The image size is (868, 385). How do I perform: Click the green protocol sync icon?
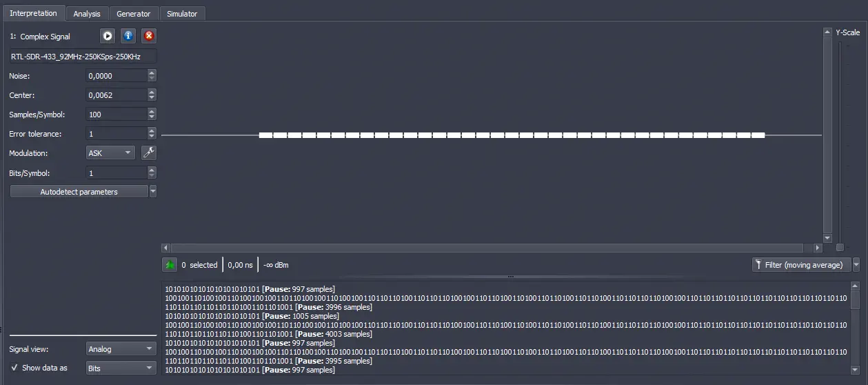(169, 265)
